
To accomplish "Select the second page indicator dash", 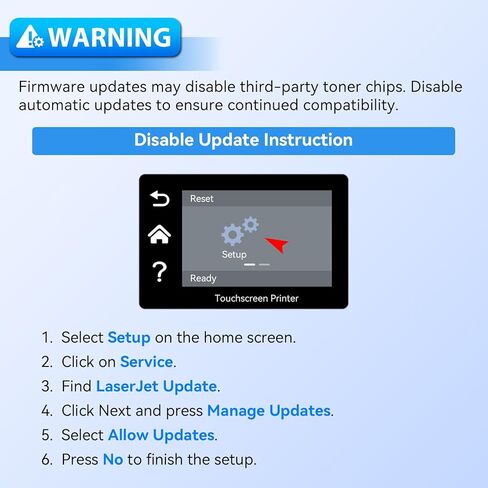I will (264, 265).
